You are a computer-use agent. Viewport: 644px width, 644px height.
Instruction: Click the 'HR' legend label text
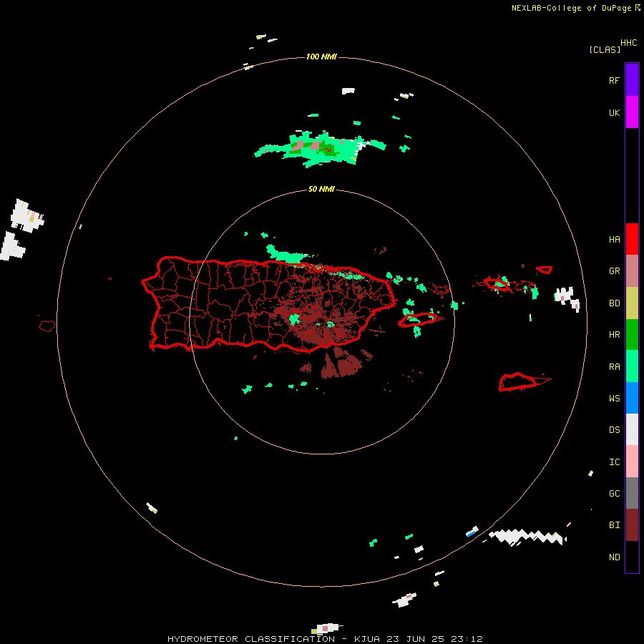615,335
